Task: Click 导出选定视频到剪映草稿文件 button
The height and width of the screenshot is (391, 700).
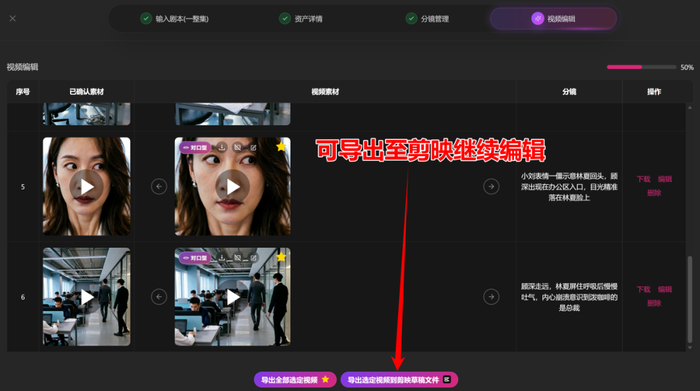Action: point(399,380)
